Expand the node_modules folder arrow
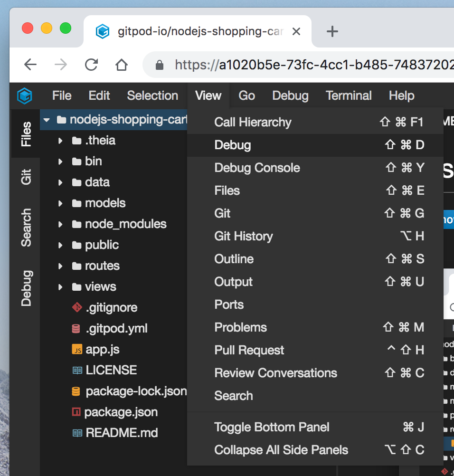This screenshot has height=476, width=454. pos(60,224)
